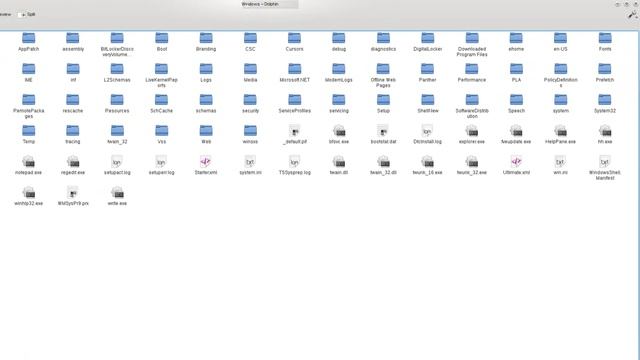Screen dimensions: 640x360
Task: Select the inf folder icon
Action: click(x=73, y=69)
